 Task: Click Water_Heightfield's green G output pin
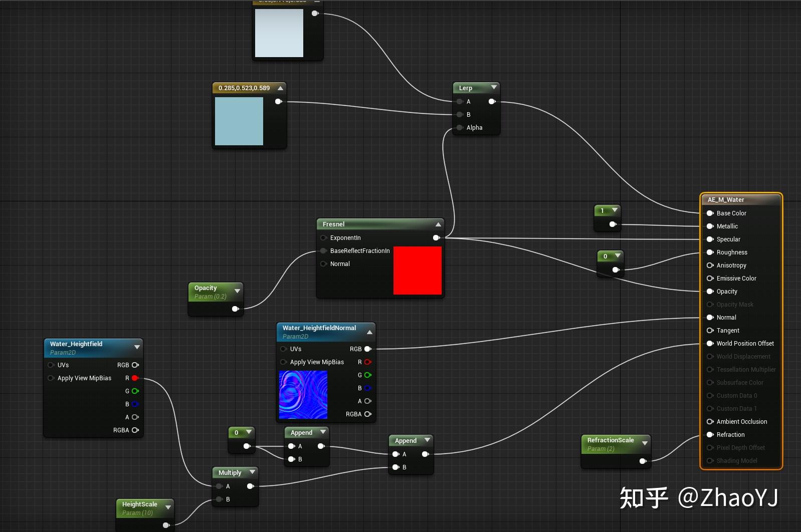coord(135,391)
